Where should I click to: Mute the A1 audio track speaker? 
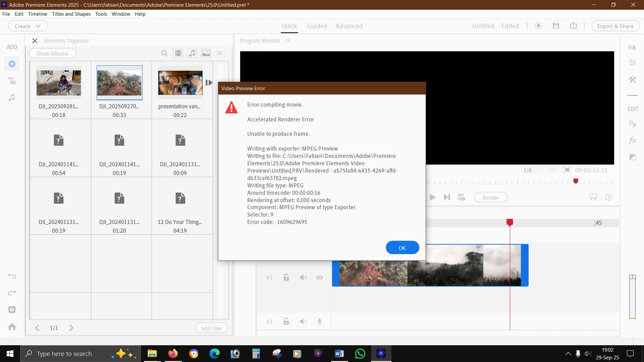tap(303, 321)
